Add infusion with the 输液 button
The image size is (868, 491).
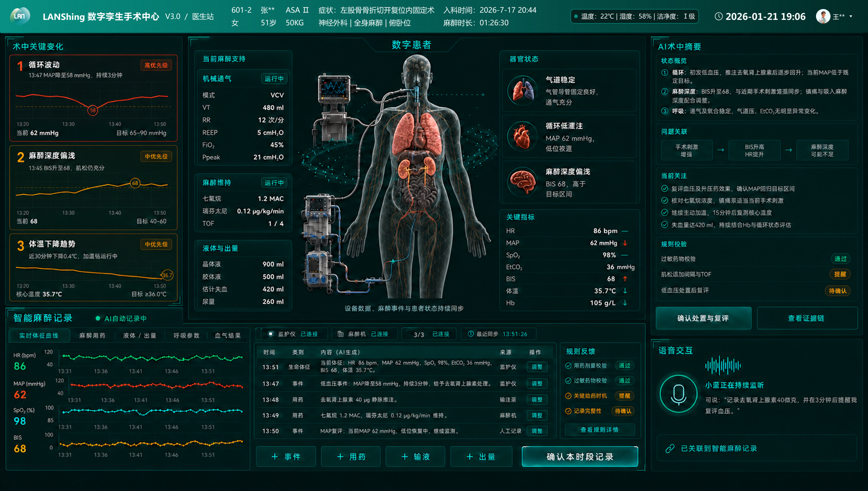(x=415, y=457)
